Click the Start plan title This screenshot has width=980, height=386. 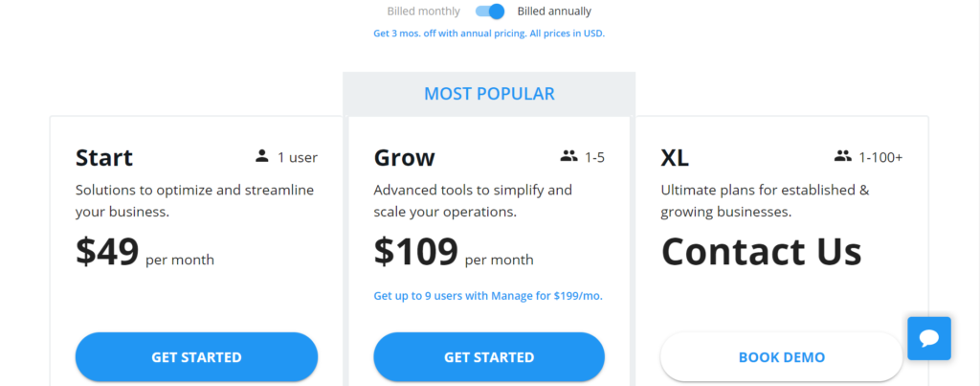[104, 158]
